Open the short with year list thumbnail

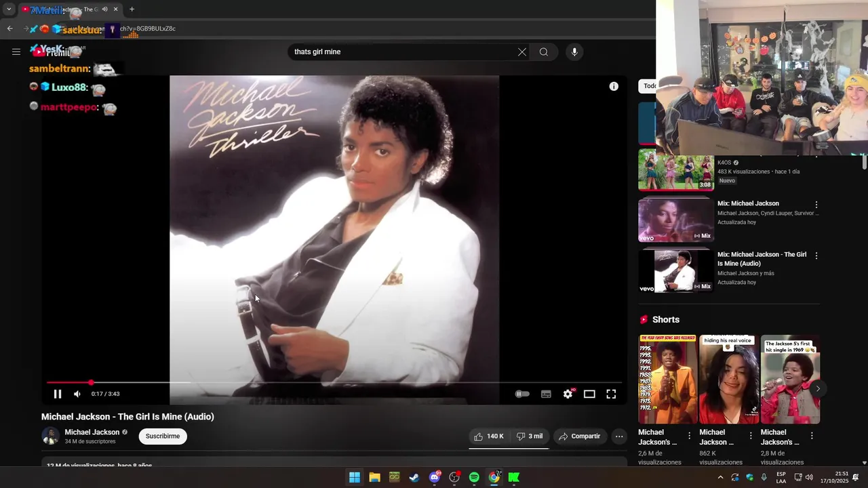point(667,380)
